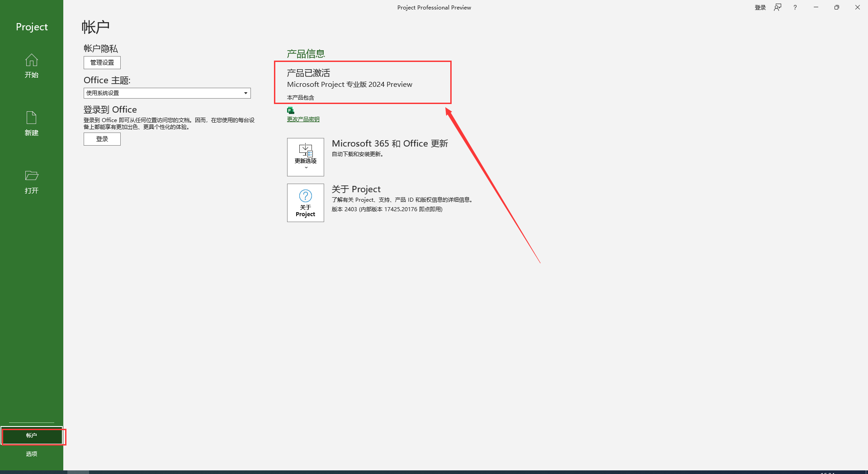Click the Project logo in top-left corner

31,27
